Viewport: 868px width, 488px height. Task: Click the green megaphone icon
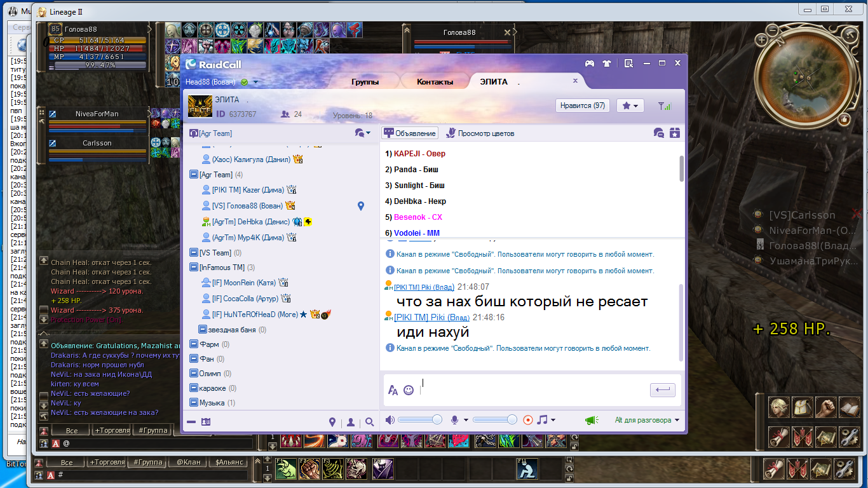[x=592, y=420]
